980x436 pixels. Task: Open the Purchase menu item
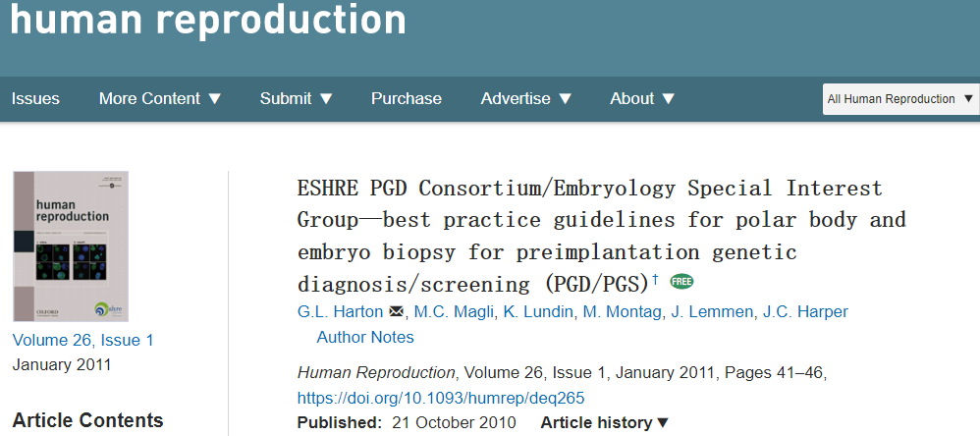click(406, 98)
